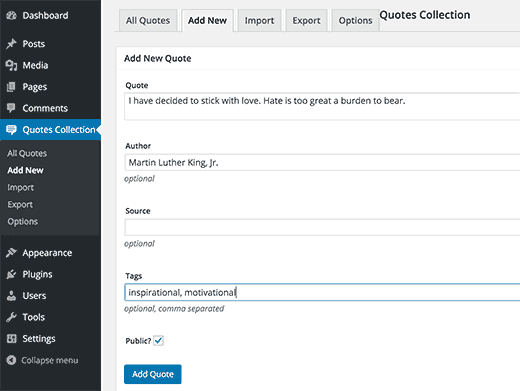Click the Pages icon in sidebar

click(x=11, y=87)
